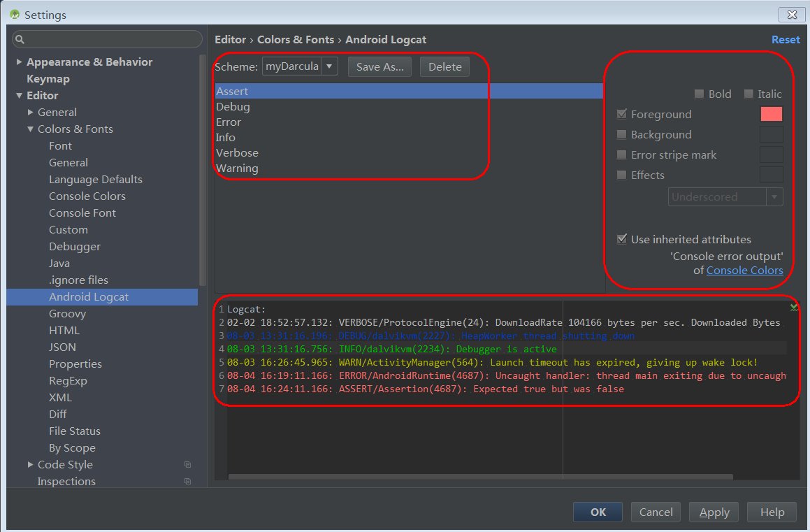Open Diff color settings
This screenshot has width=810, height=532.
[57, 415]
